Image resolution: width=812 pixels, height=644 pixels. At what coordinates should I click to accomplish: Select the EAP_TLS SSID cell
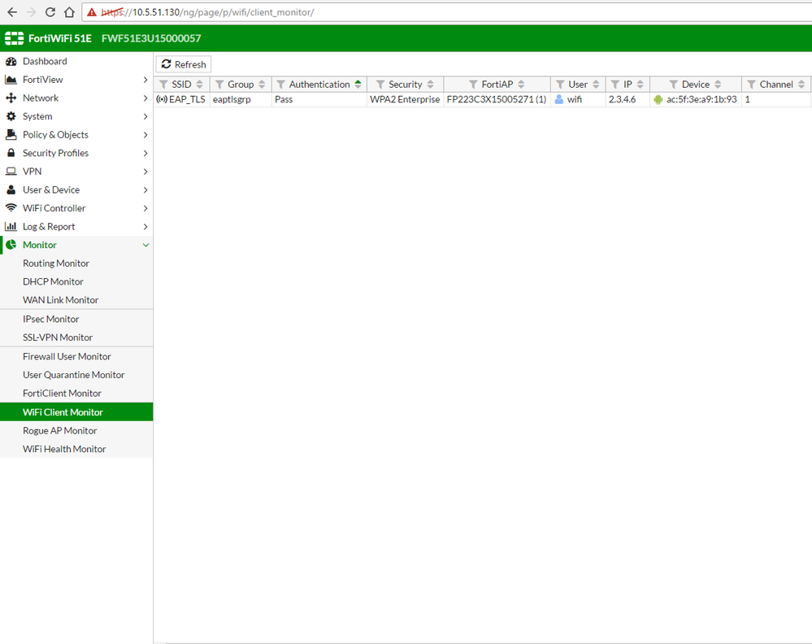(181, 99)
